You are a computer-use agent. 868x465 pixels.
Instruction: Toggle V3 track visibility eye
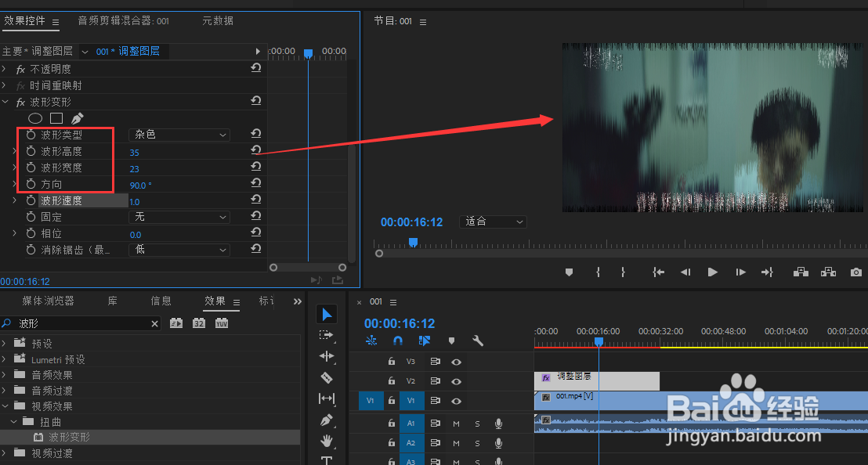point(456,362)
